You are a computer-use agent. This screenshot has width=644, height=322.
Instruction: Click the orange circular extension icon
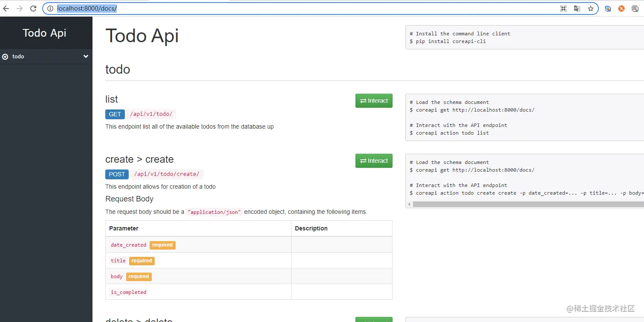tap(621, 9)
